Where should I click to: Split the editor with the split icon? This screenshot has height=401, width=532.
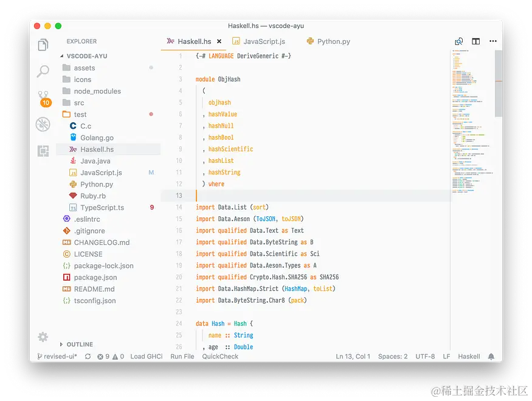(x=476, y=41)
